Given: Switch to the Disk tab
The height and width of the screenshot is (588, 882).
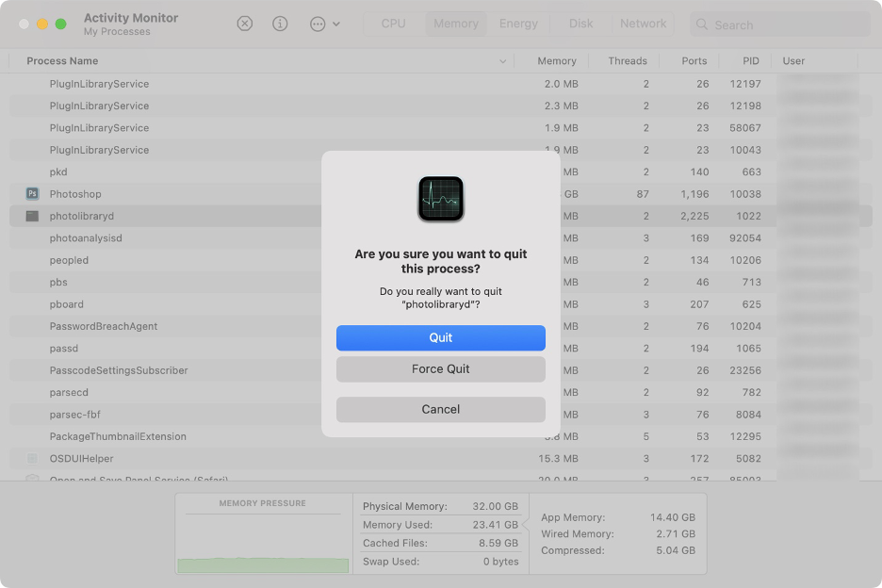Looking at the screenshot, I should click(580, 24).
